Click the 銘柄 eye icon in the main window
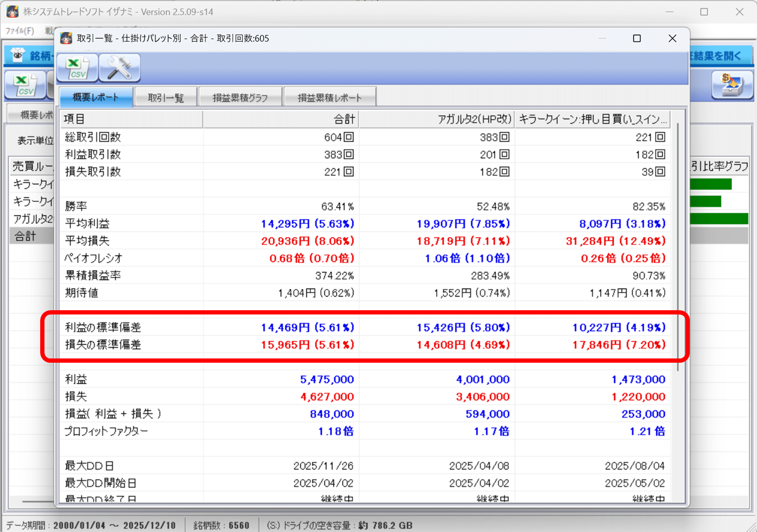 [x=18, y=56]
